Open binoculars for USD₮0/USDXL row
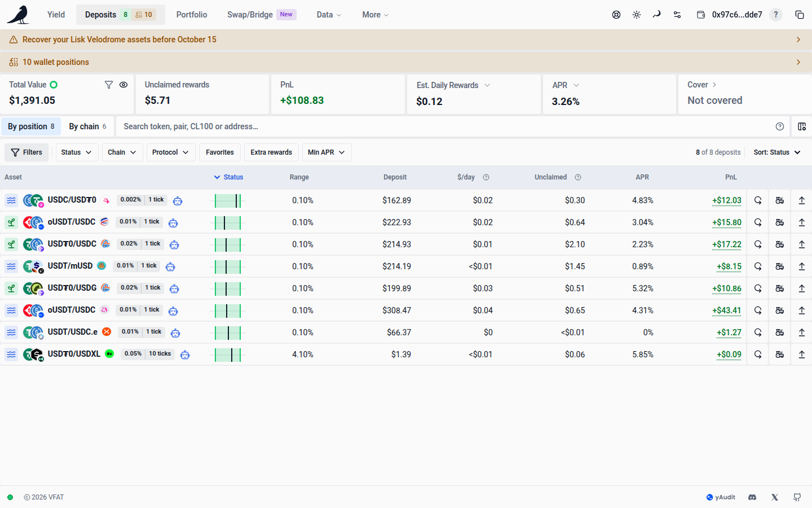The image size is (812, 508). [x=780, y=354]
